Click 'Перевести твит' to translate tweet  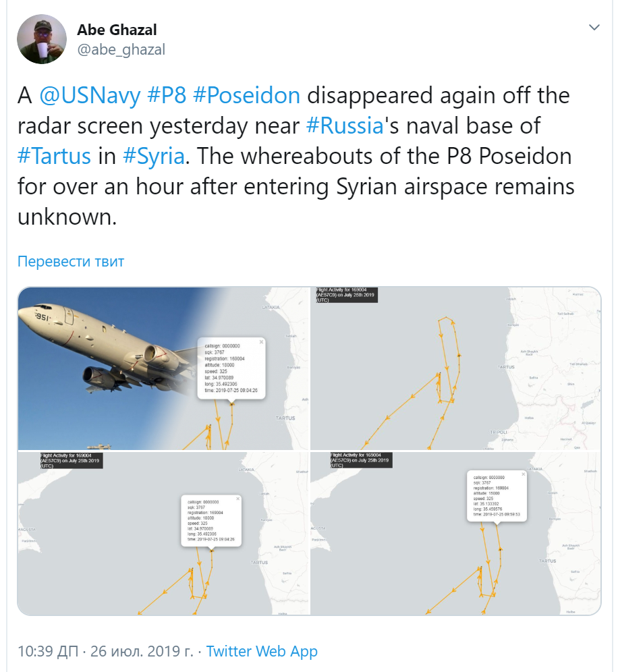[71, 262]
